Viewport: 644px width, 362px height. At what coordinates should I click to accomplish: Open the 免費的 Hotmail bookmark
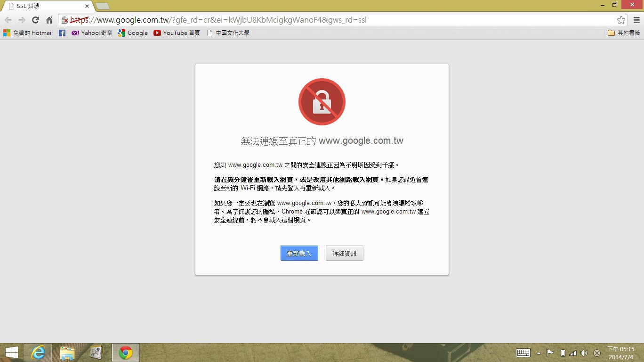pyautogui.click(x=28, y=33)
